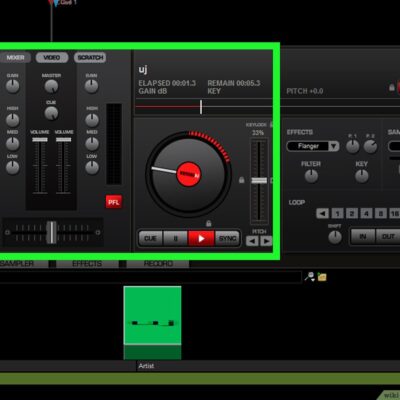Click the '33%' pitch range value
This screenshot has width=400, height=400.
click(258, 133)
